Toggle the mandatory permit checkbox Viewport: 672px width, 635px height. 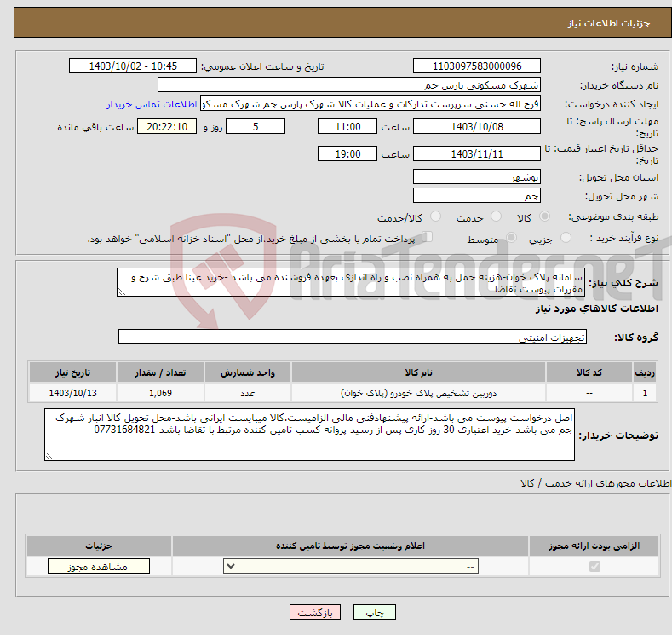click(594, 567)
